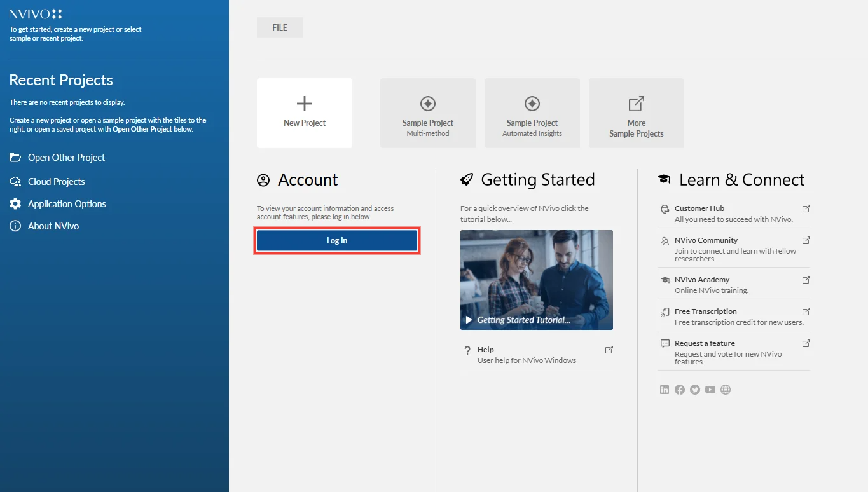The image size is (868, 492).
Task: Click the About NVivo info icon
Action: tap(15, 226)
